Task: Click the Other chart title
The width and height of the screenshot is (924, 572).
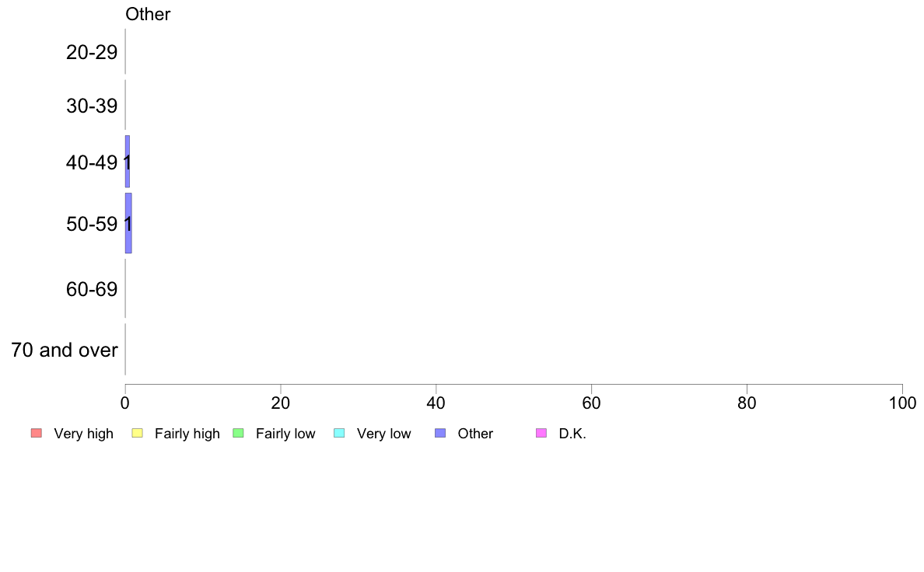Action: click(x=148, y=14)
